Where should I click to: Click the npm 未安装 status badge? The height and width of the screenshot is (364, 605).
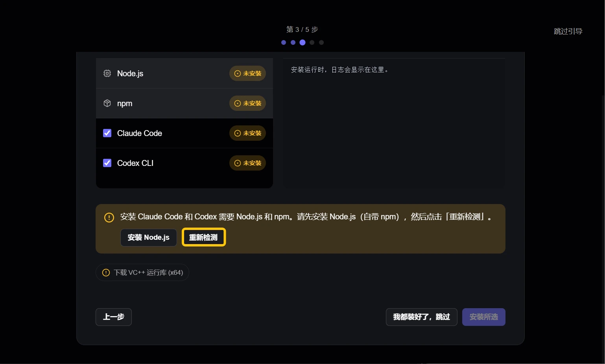pos(247,103)
